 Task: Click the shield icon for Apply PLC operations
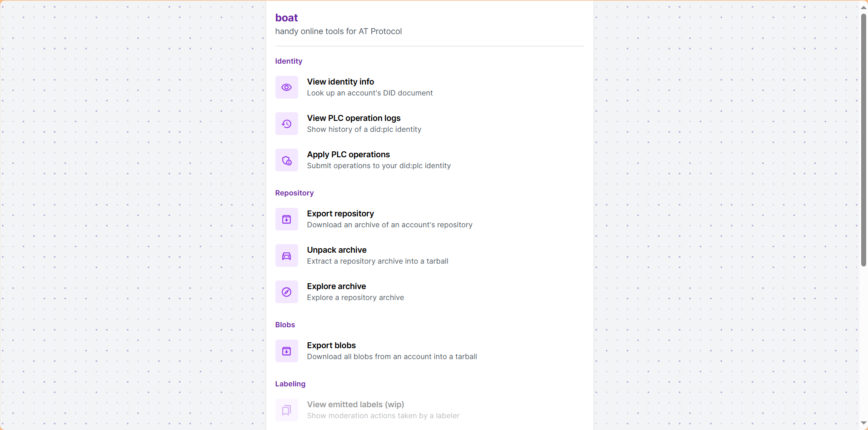pos(286,160)
